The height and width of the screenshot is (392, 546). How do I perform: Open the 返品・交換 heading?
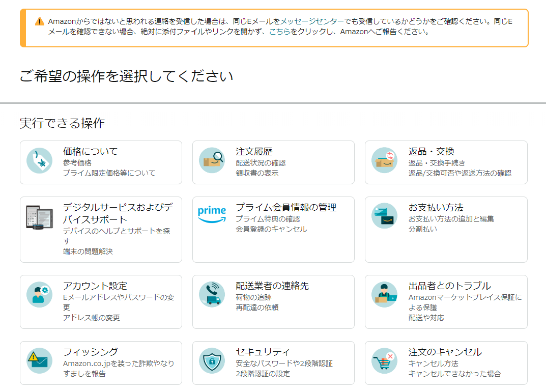tap(431, 151)
